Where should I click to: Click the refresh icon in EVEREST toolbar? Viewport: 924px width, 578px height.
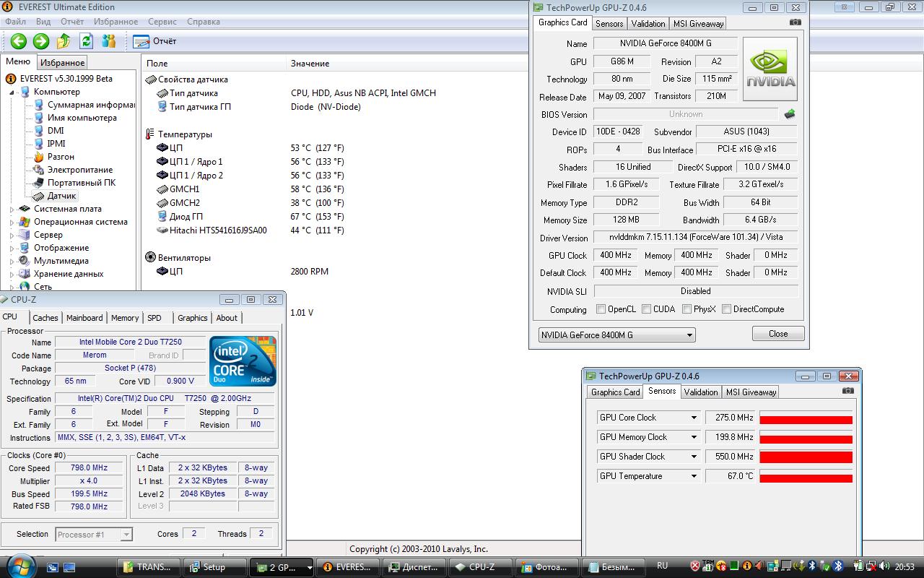pyautogui.click(x=87, y=41)
